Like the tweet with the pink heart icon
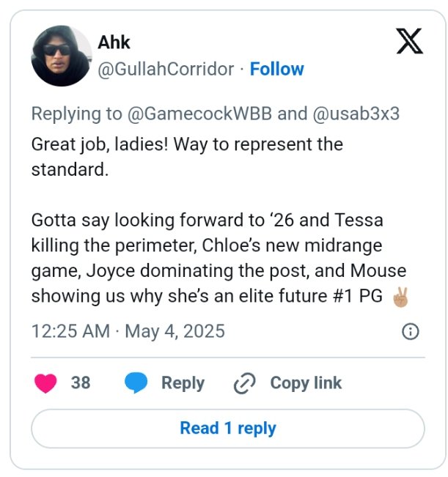This screenshot has width=448, height=477. pos(45,383)
